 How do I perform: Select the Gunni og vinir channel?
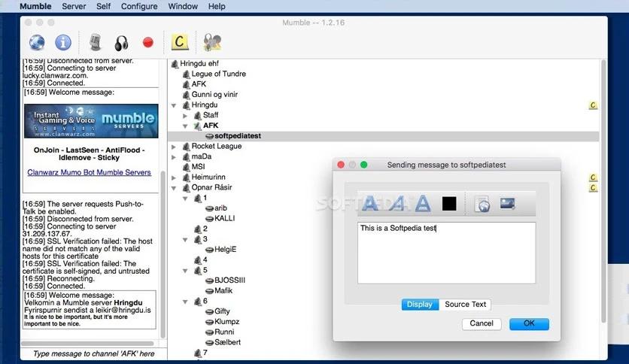tap(214, 95)
